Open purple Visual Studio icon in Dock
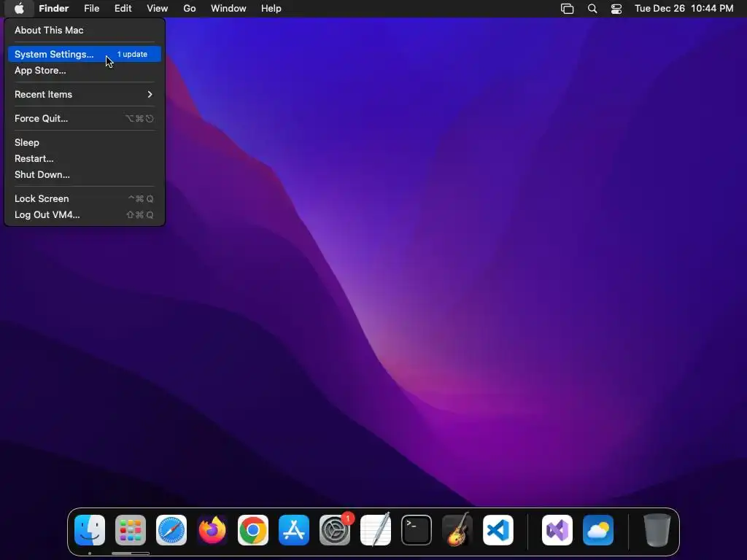 [x=557, y=530]
